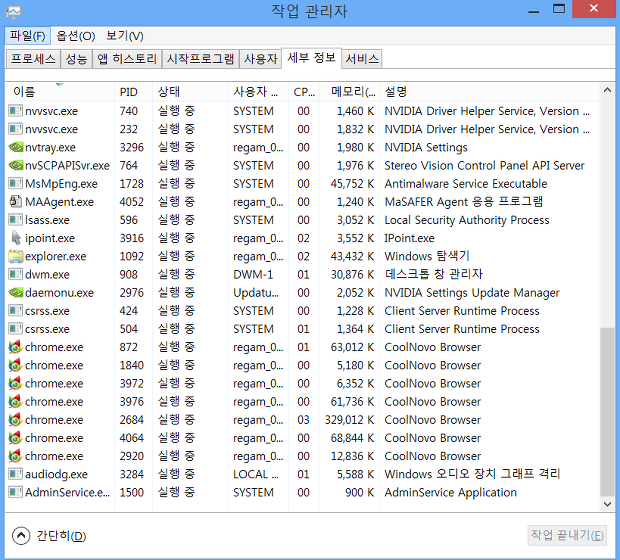Click the Task Manager title bar icon
This screenshot has height=560, width=620.
pos(13,13)
